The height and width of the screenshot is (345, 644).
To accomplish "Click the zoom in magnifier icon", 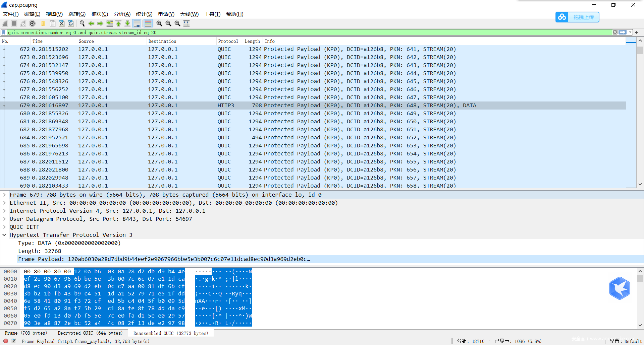I will point(159,23).
